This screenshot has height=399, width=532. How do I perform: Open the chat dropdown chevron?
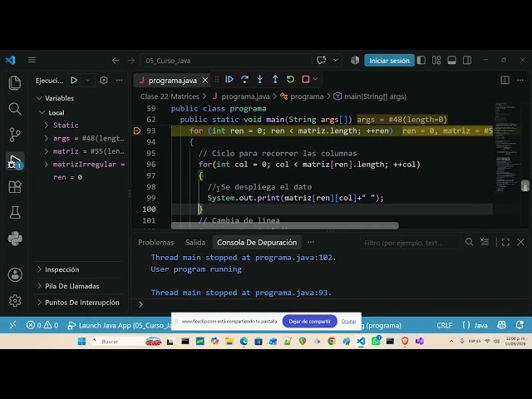tap(336, 60)
